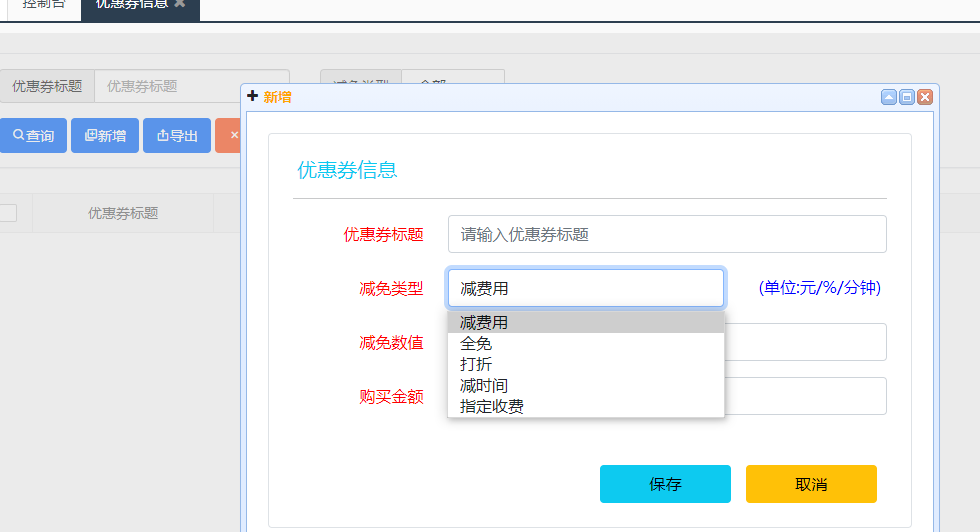Screen dimensions: 980x532
Task: Switch to the 控制台 tab
Action: tap(44, 5)
